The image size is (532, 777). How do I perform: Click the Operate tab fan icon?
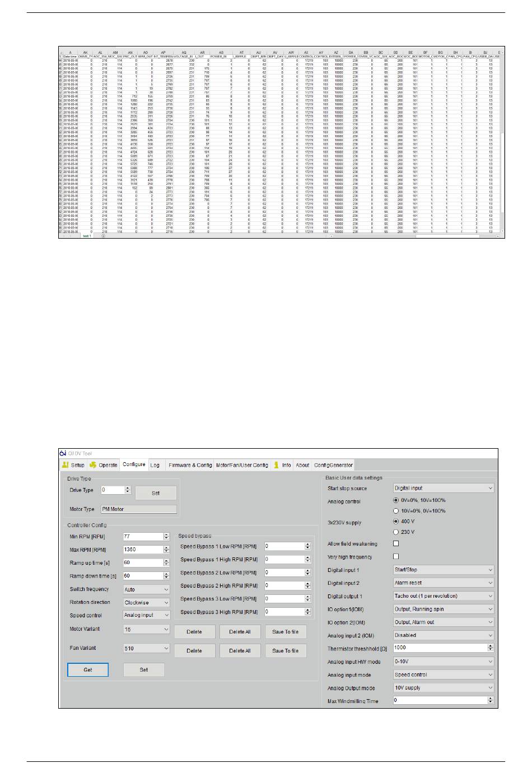point(93,465)
